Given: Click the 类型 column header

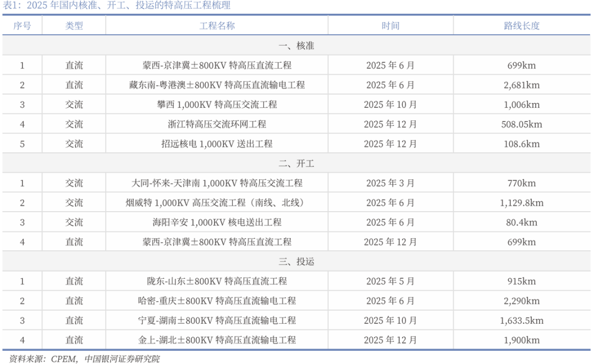Looking at the screenshot, I should (74, 26).
